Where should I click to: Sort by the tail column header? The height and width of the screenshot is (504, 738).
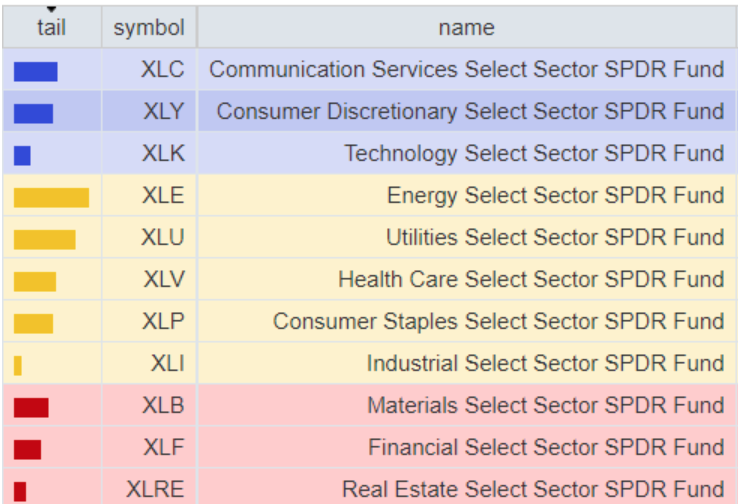(x=51, y=28)
